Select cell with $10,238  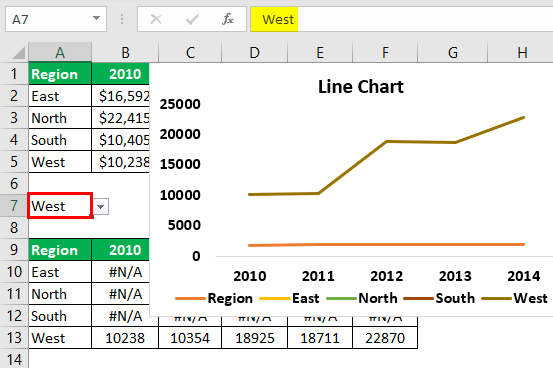pyautogui.click(x=121, y=162)
